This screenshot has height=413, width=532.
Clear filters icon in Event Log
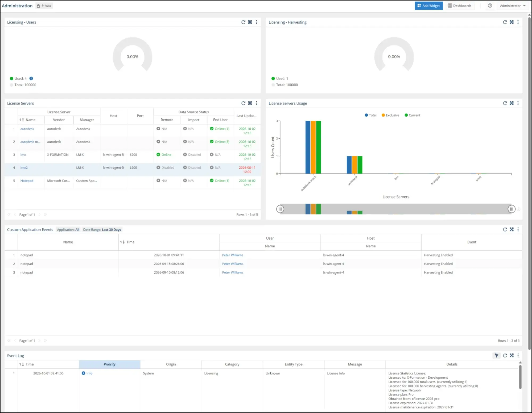(497, 355)
